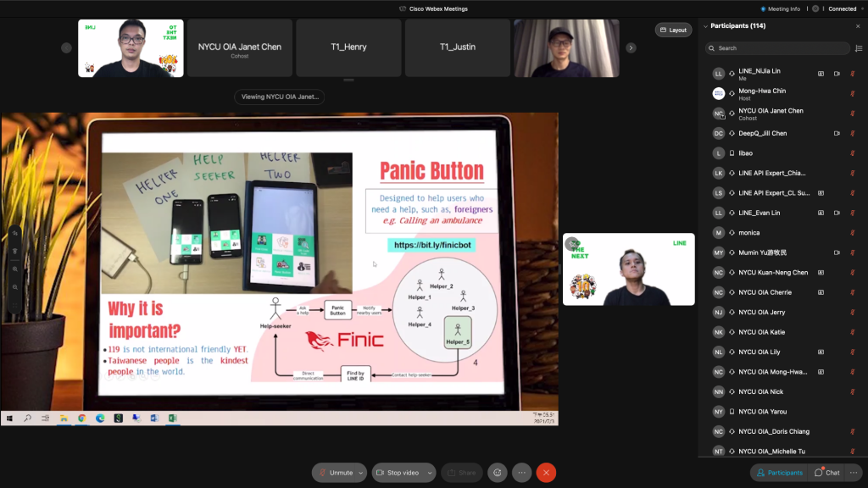Viewport: 868px width, 488px height.
Task: Show the next video thumbnails with right arrow
Action: tap(631, 48)
